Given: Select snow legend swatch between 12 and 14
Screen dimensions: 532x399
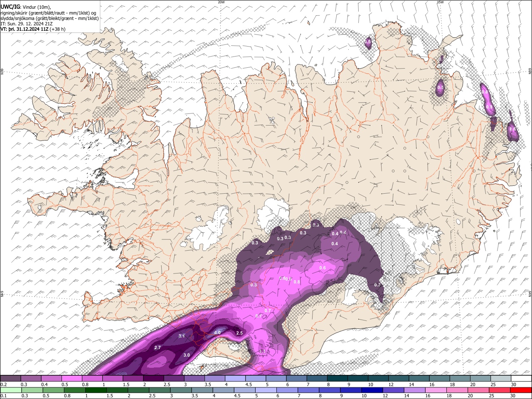Looking at the screenshot, I should 398,379.
